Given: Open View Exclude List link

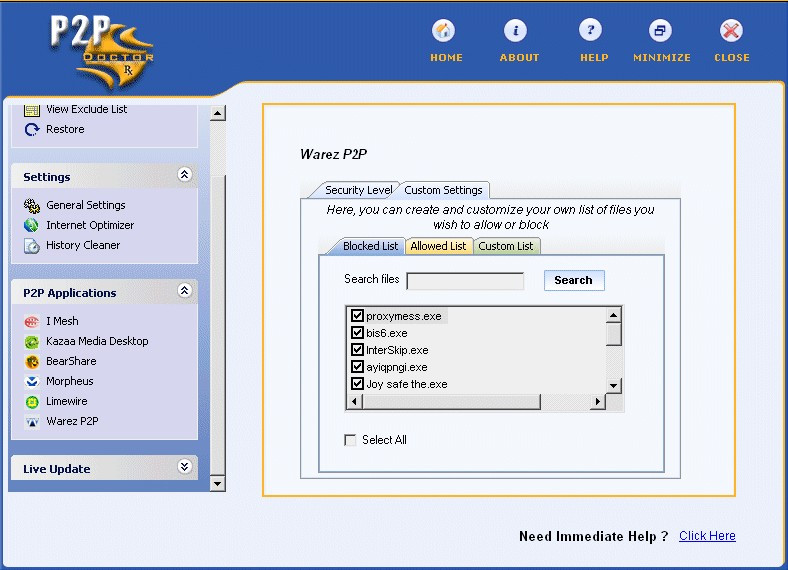Looking at the screenshot, I should coord(86,109).
